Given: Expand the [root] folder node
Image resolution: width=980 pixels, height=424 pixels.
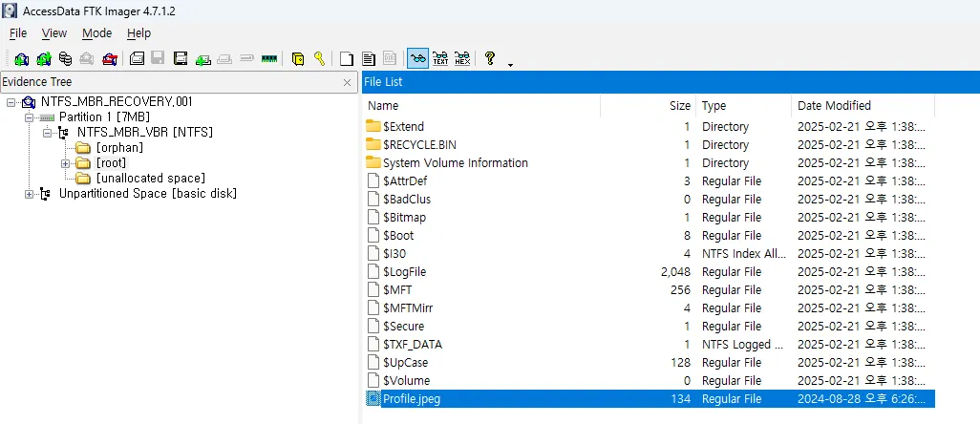Looking at the screenshot, I should click(x=65, y=163).
